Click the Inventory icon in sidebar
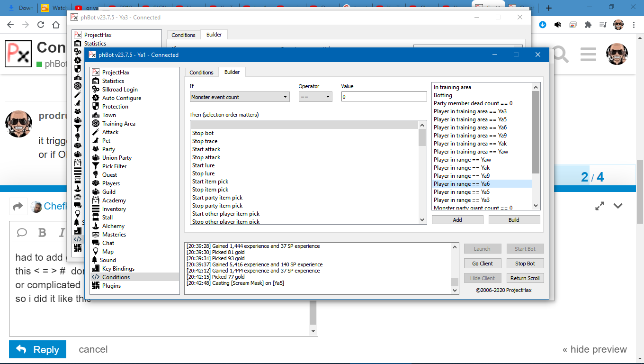Image resolution: width=644 pixels, height=364 pixels. pos(96,209)
